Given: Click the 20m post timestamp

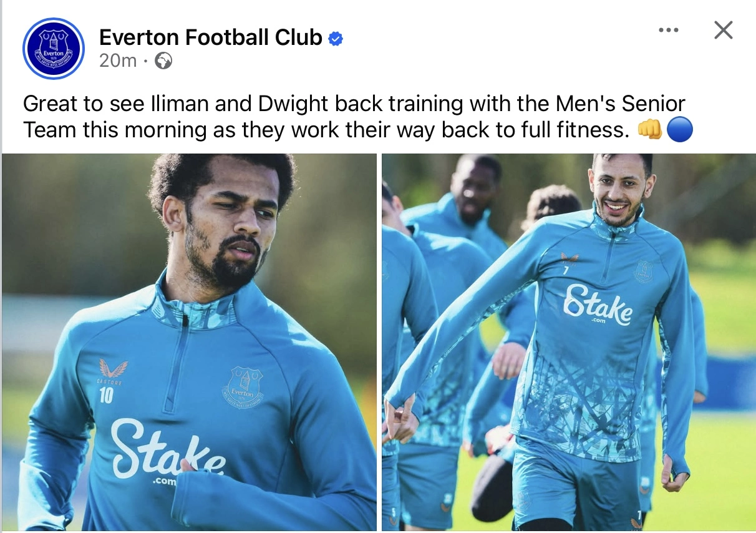Looking at the screenshot, I should click(x=118, y=61).
